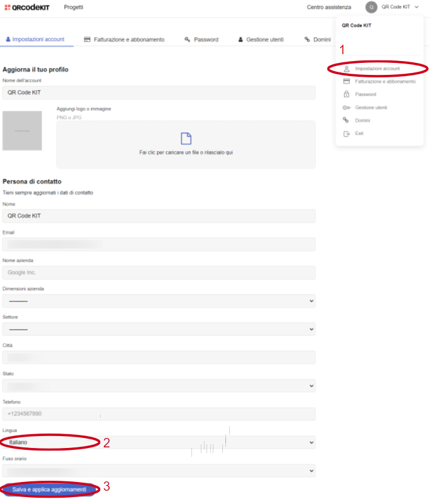Select Impostazioni account in the dropdown menu
This screenshot has height=504, width=430.
point(377,69)
